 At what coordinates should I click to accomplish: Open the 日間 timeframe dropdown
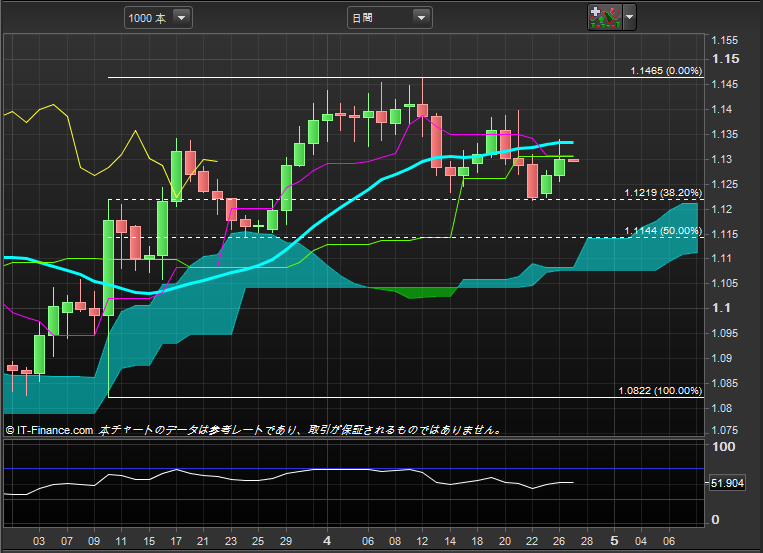pyautogui.click(x=389, y=18)
